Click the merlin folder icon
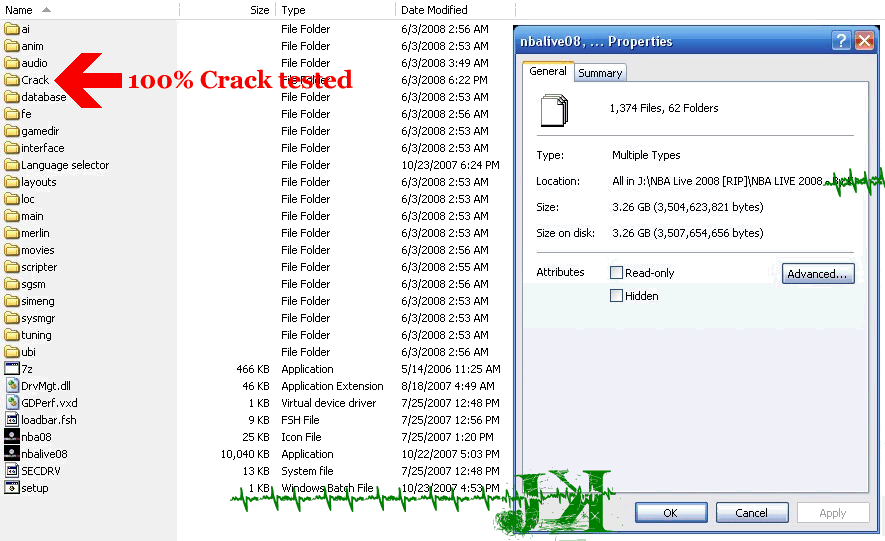The image size is (885, 541). [x=12, y=232]
